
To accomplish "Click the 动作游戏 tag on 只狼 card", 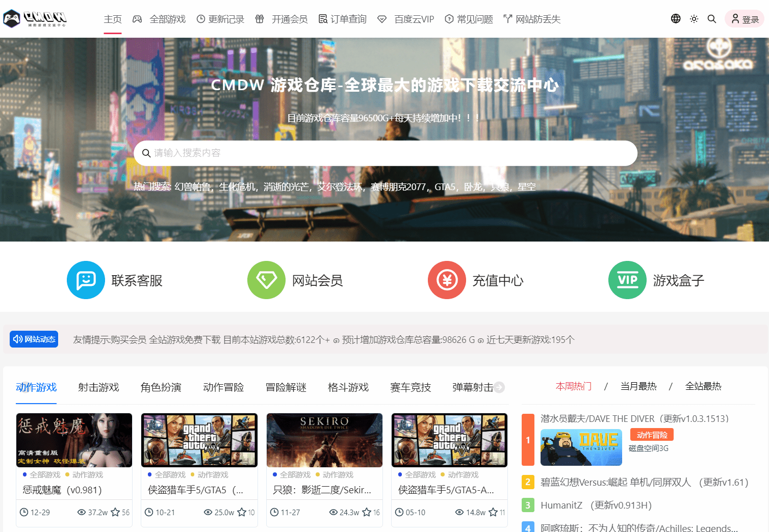I will pyautogui.click(x=338, y=474).
